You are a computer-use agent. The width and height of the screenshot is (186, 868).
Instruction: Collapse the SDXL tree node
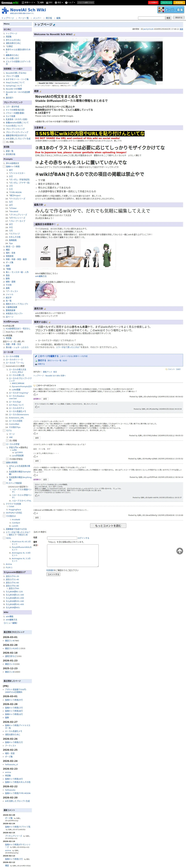point(4,538)
